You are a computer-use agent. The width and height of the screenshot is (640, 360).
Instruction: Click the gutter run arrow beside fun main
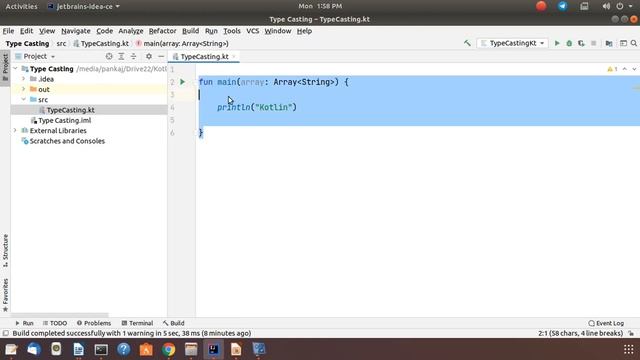click(183, 82)
